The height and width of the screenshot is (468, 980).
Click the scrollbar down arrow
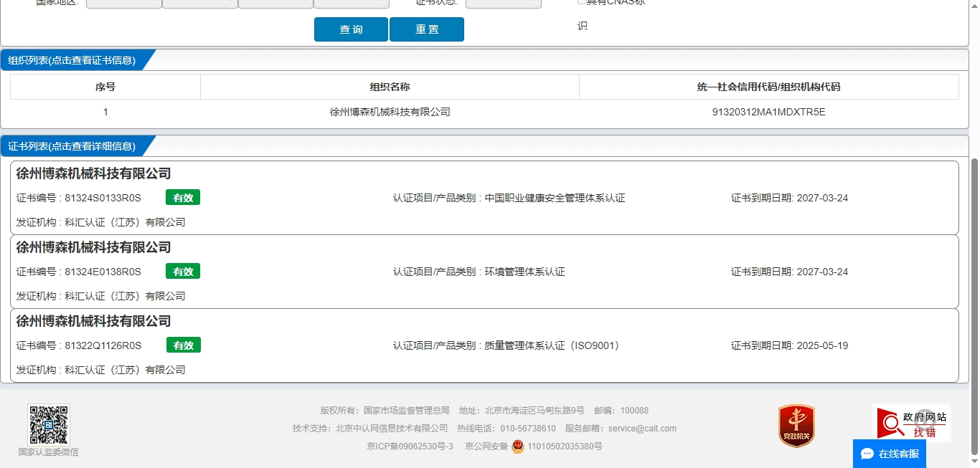[974, 462]
